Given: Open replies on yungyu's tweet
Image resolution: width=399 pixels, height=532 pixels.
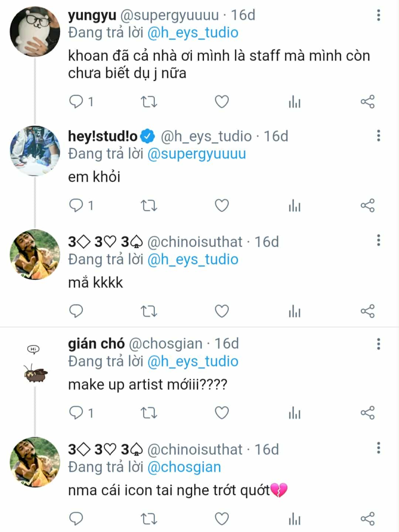Looking at the screenshot, I should (x=76, y=102).
